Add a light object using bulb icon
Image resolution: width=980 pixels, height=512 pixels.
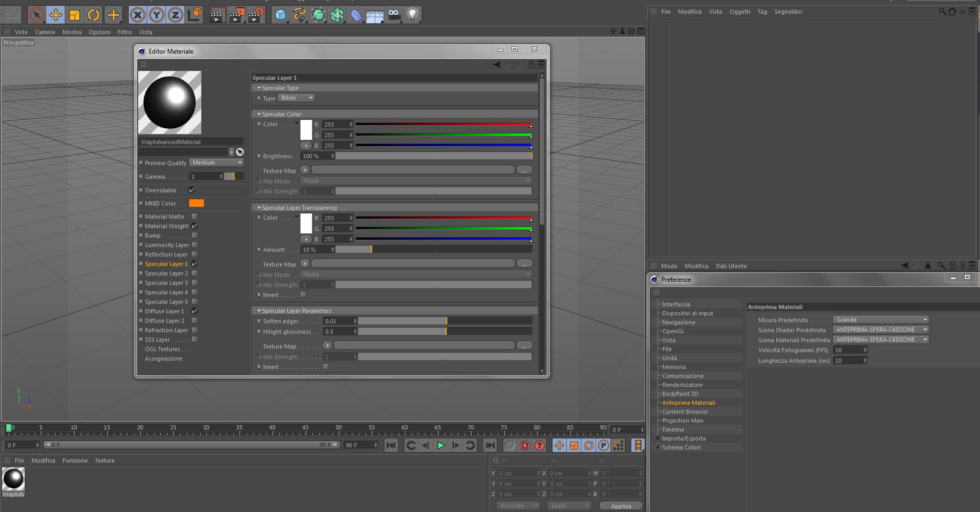tap(413, 15)
